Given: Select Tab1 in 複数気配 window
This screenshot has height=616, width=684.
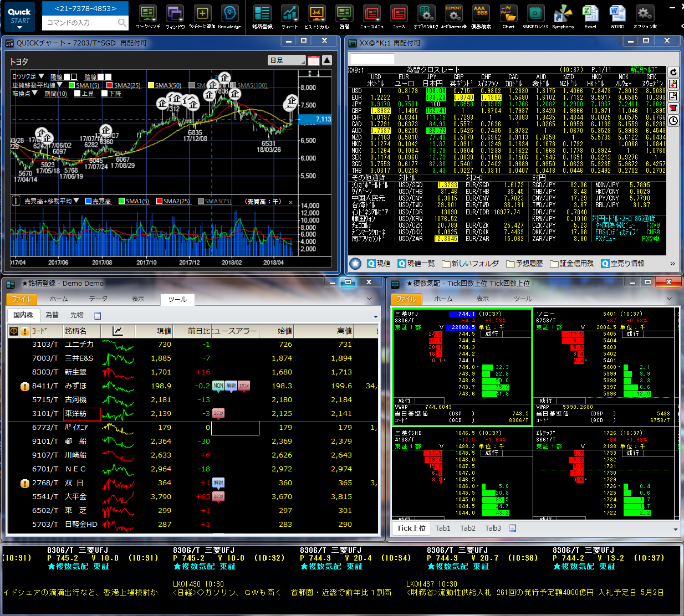Looking at the screenshot, I should click(443, 528).
